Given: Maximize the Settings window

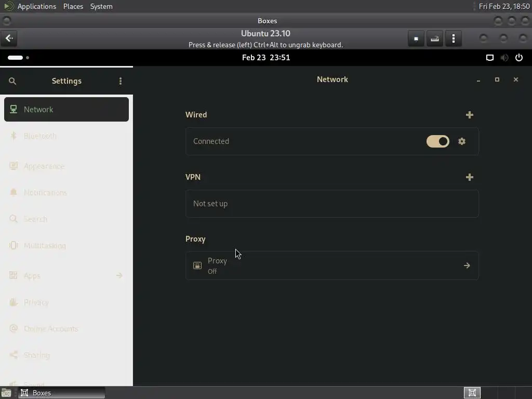Looking at the screenshot, I should (497, 79).
